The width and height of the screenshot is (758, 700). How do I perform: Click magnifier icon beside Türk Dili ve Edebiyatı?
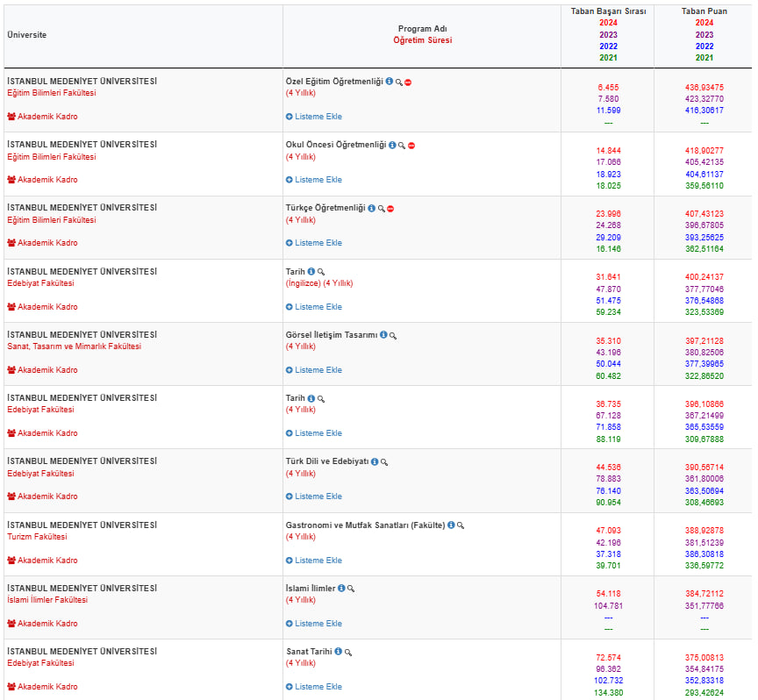click(x=384, y=461)
